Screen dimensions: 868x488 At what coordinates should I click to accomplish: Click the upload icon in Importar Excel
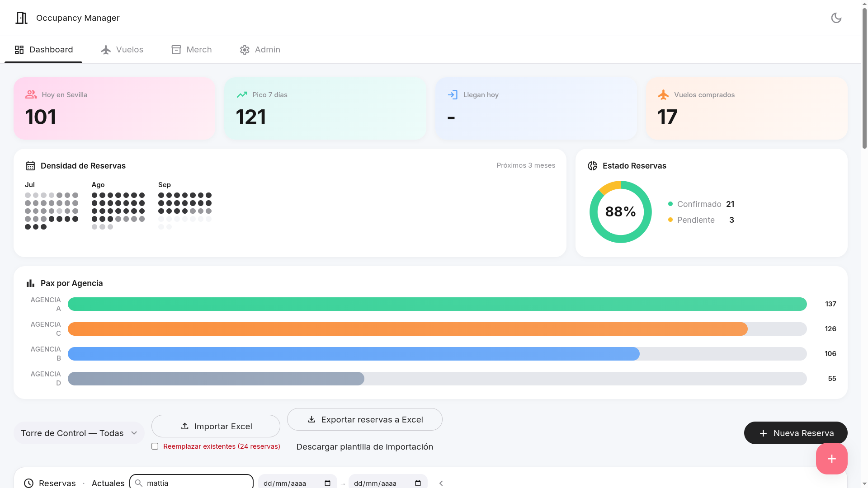pyautogui.click(x=184, y=426)
